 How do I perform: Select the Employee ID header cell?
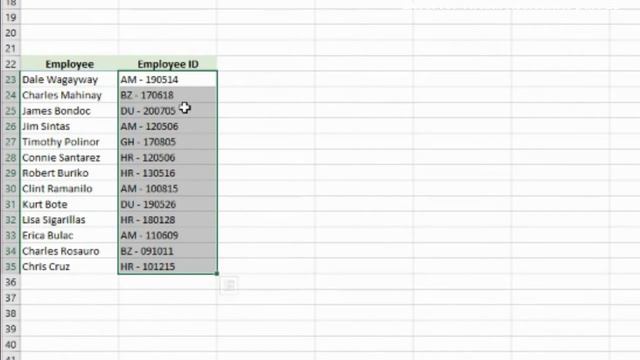[x=168, y=64]
